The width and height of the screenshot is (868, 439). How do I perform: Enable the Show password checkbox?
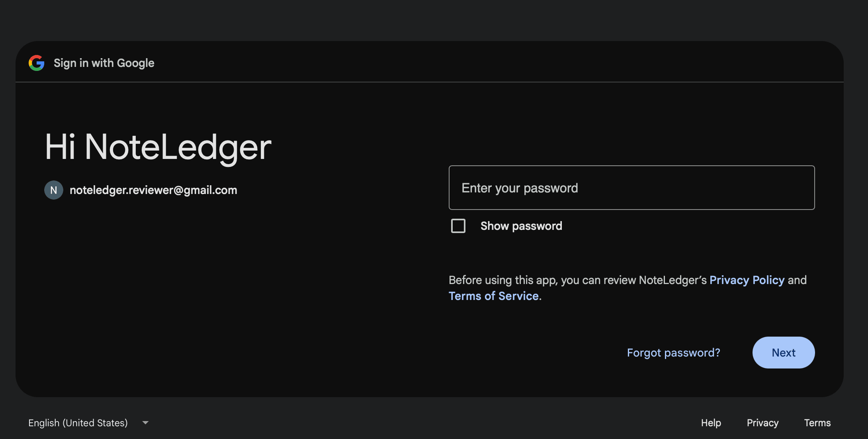click(x=458, y=226)
